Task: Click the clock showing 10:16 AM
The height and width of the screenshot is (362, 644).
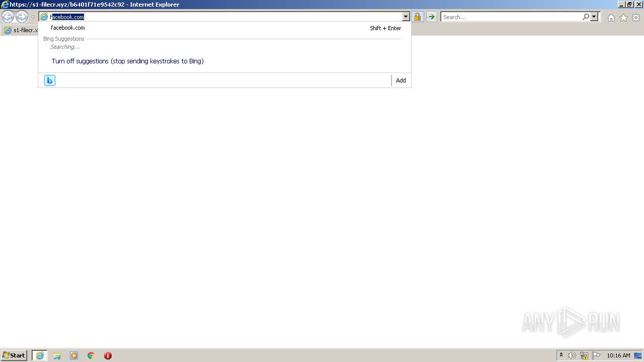Action: pos(618,355)
